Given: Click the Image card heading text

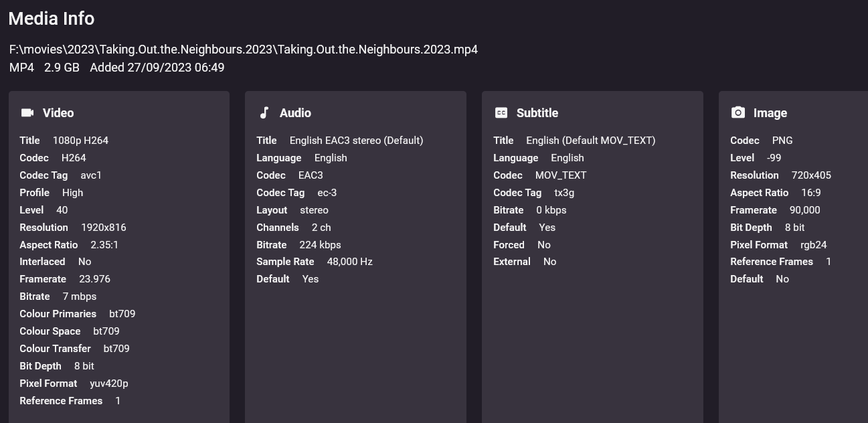Looking at the screenshot, I should click(770, 113).
